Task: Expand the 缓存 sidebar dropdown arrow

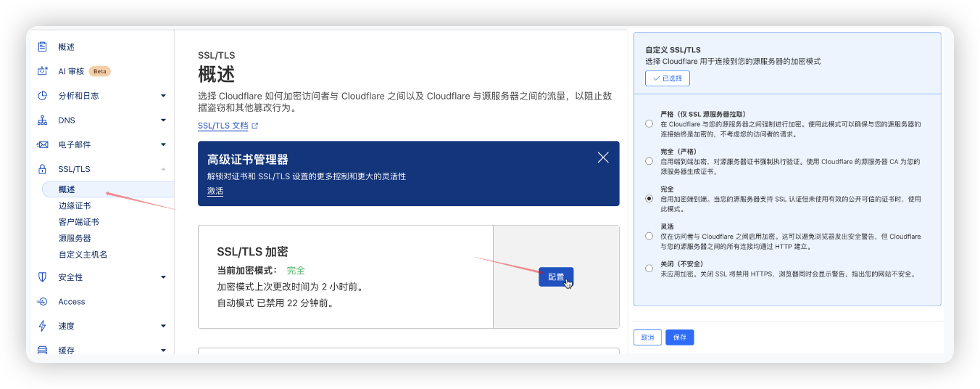Action: coord(163,351)
